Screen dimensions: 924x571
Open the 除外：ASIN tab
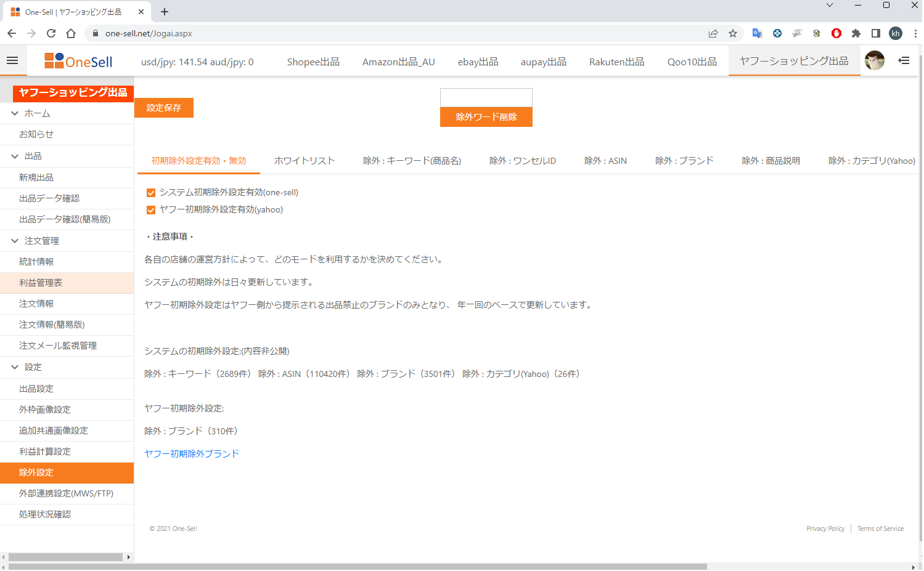606,160
